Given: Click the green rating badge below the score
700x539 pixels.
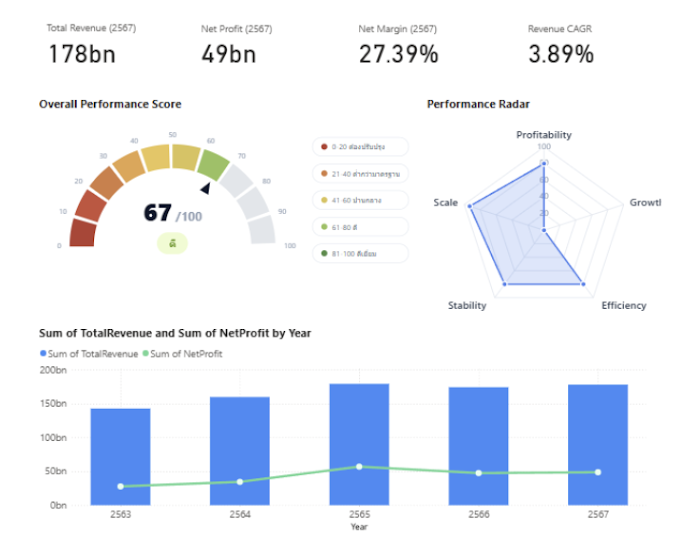Looking at the screenshot, I should click(x=172, y=244).
